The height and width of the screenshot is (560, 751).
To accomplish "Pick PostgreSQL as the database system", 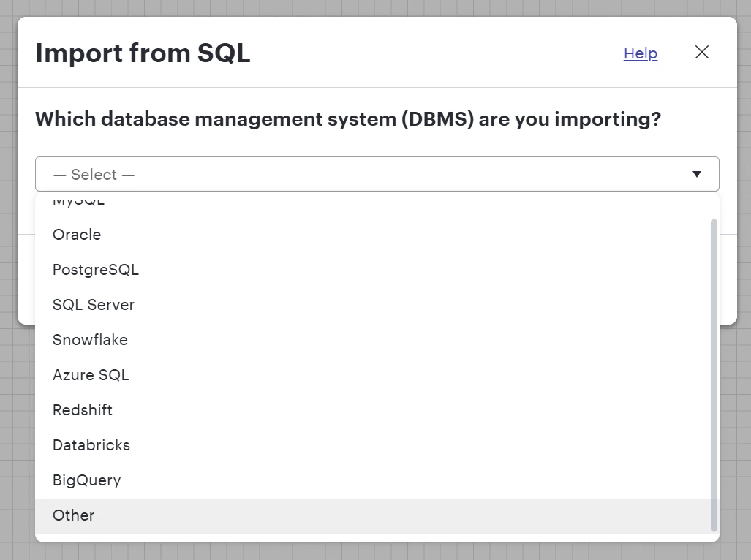I will (96, 270).
